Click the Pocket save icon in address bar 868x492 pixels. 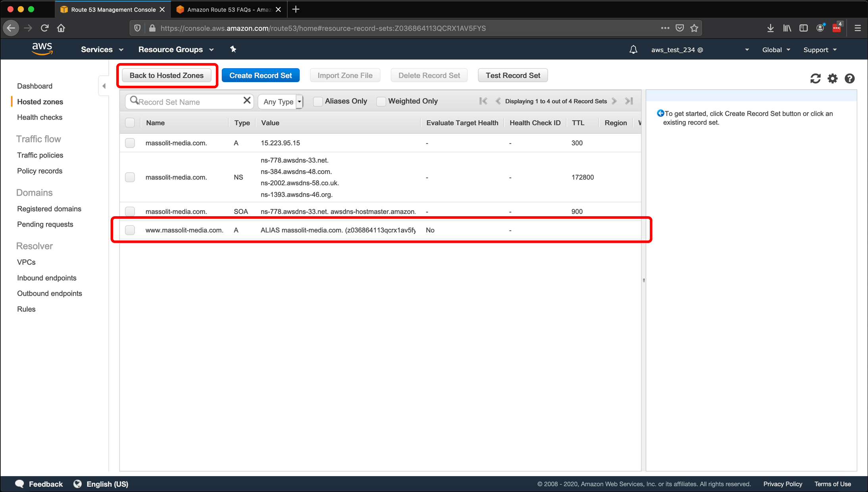pos(680,28)
